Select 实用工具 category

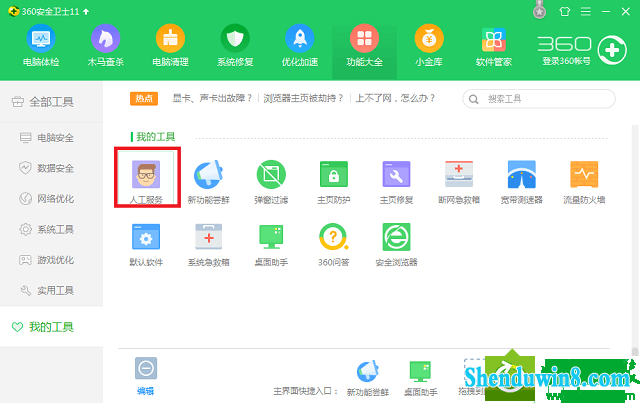51,291
